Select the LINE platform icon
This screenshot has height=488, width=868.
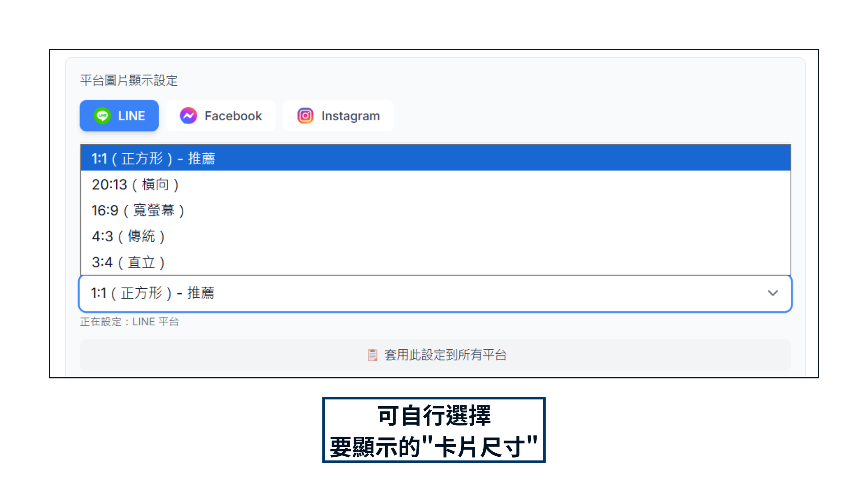pos(103,116)
